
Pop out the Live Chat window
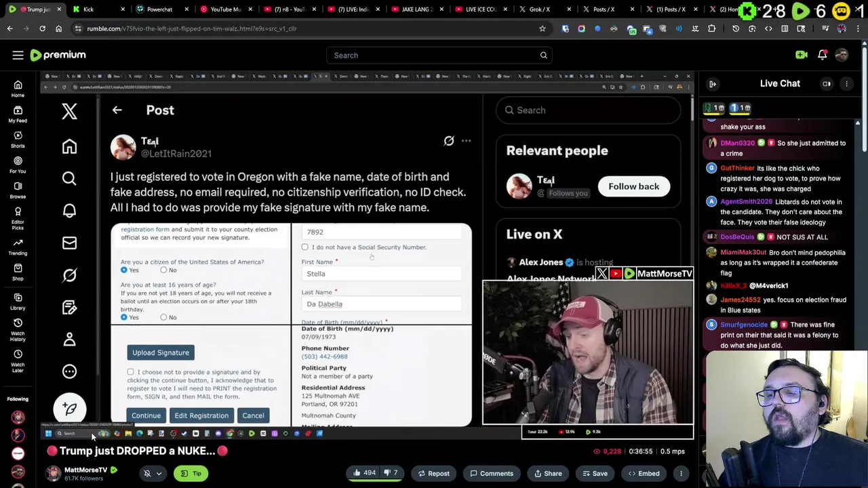pyautogui.click(x=827, y=84)
